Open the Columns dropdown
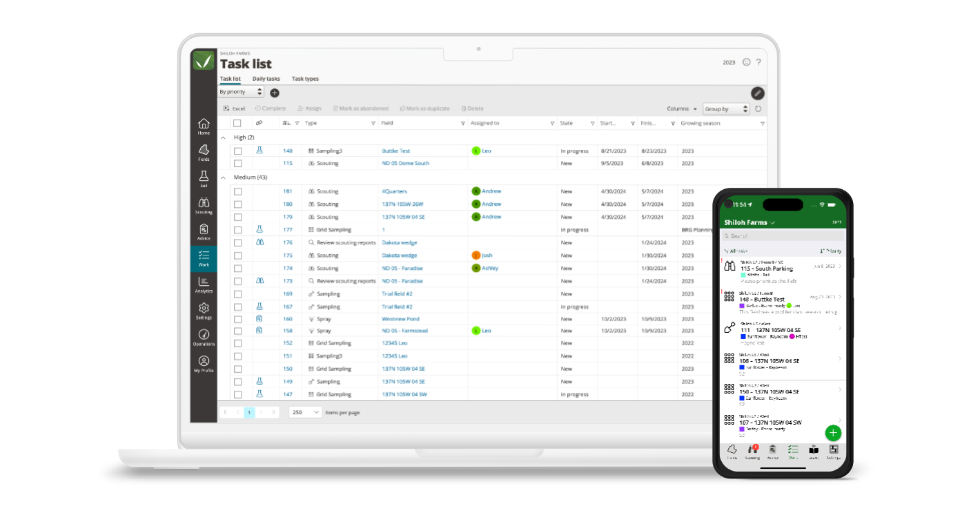980x513 pixels. pos(680,108)
